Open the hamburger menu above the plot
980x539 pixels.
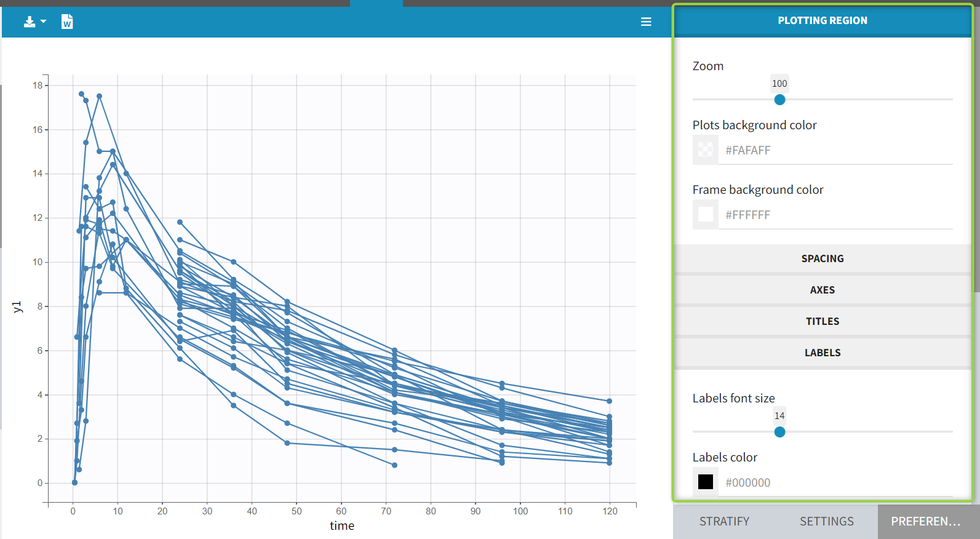tap(646, 22)
